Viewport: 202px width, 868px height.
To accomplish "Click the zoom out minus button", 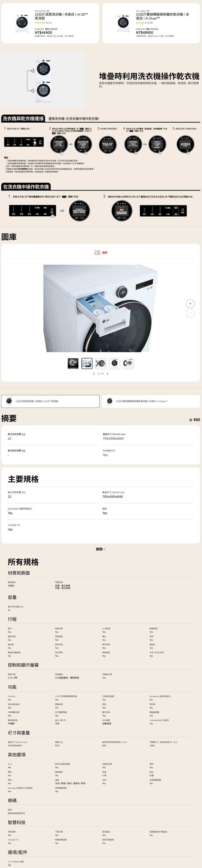I will click(190, 313).
